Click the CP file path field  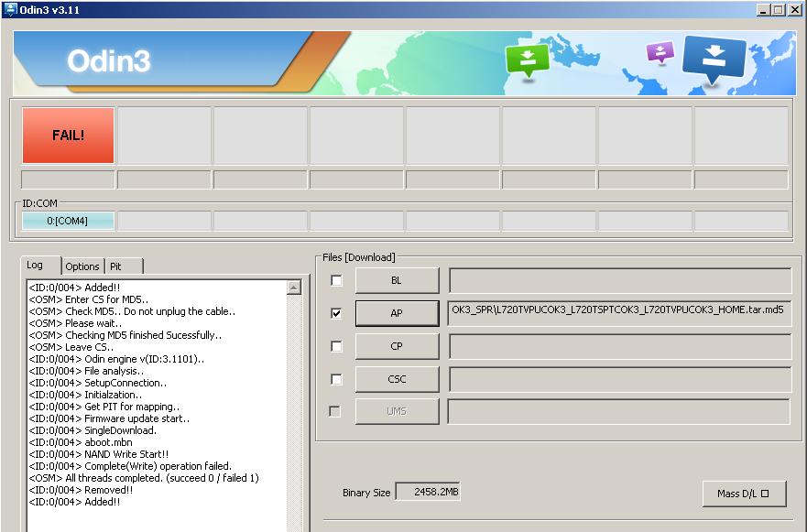click(x=620, y=346)
